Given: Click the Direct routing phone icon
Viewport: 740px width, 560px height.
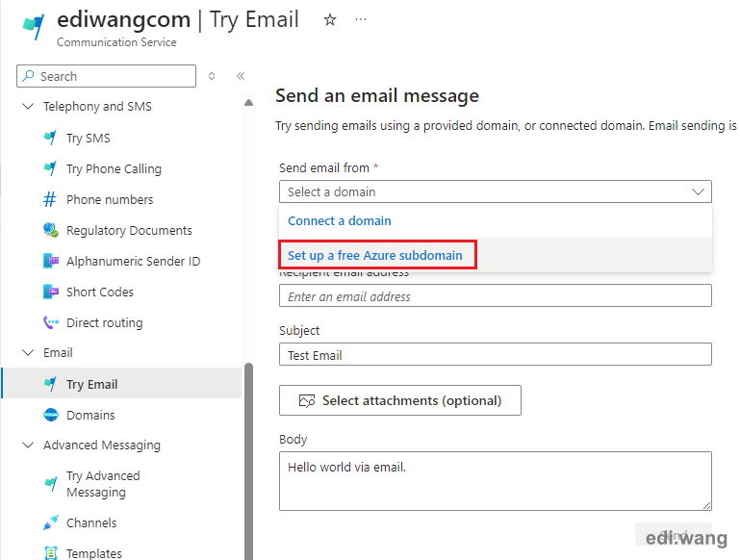Looking at the screenshot, I should [x=50, y=322].
